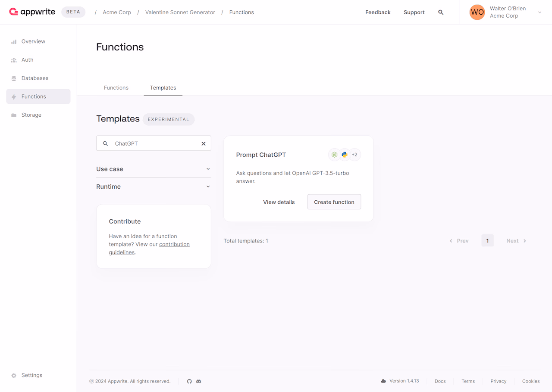This screenshot has width=552, height=392.
Task: Click the Prev pagination button
Action: click(x=459, y=241)
